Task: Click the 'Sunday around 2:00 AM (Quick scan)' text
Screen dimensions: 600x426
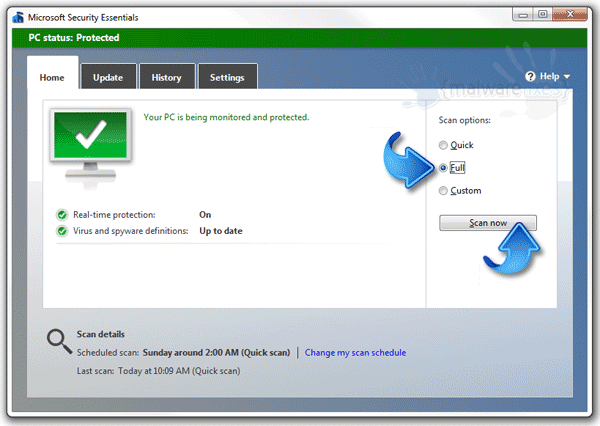Action: click(x=217, y=353)
